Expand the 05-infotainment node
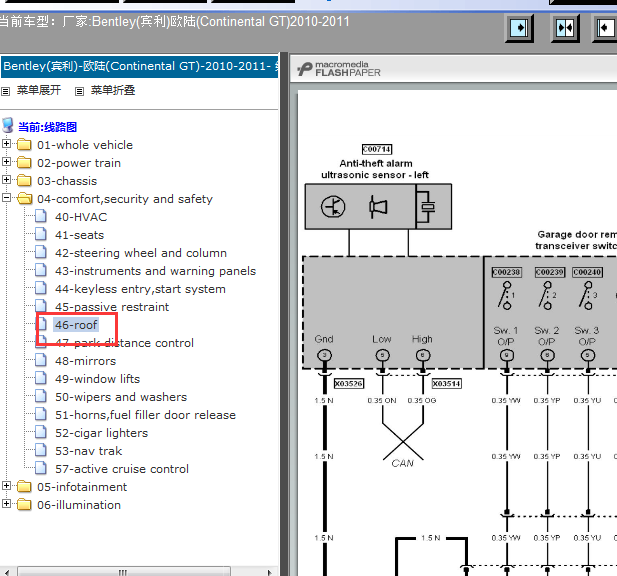The image size is (617, 576). pyautogui.click(x=6, y=486)
